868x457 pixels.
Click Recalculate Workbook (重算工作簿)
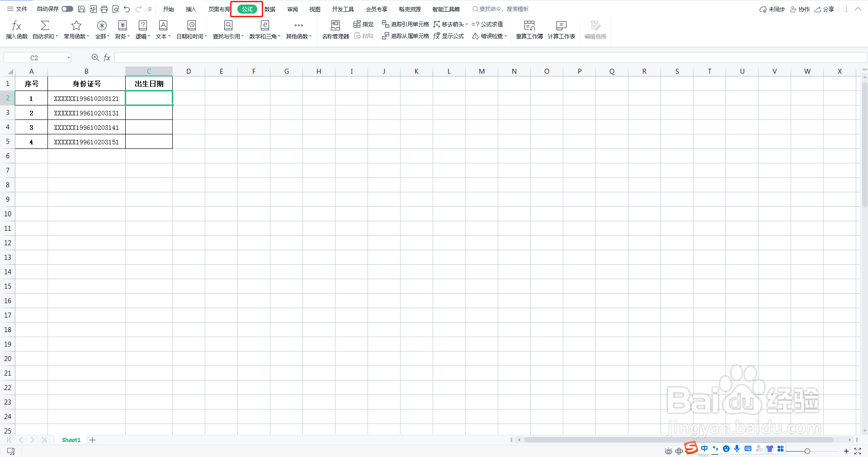pos(529,30)
